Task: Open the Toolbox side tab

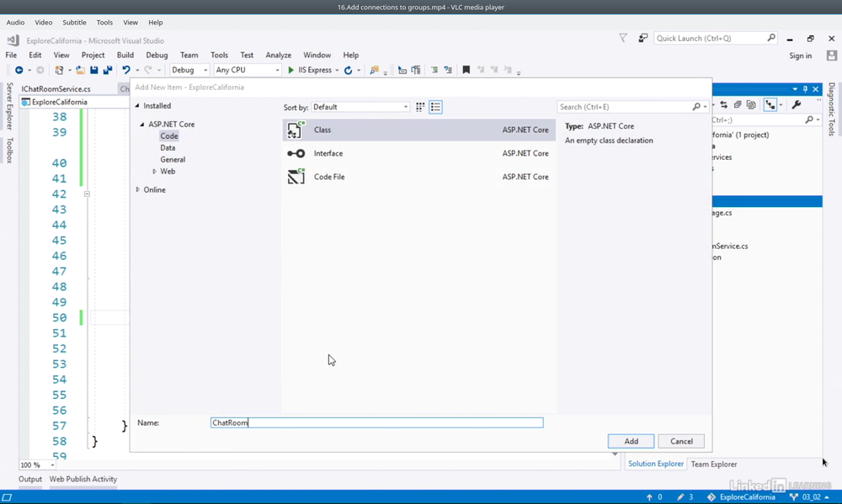Action: [9, 151]
